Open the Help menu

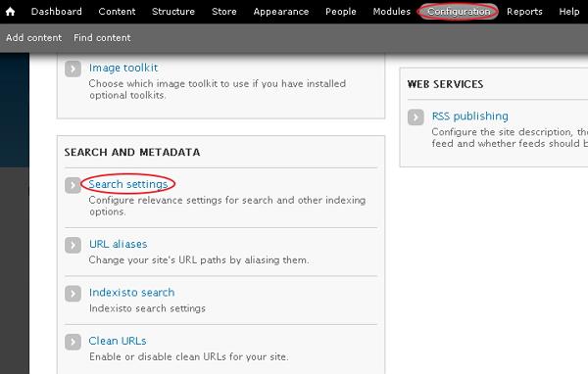click(x=569, y=12)
